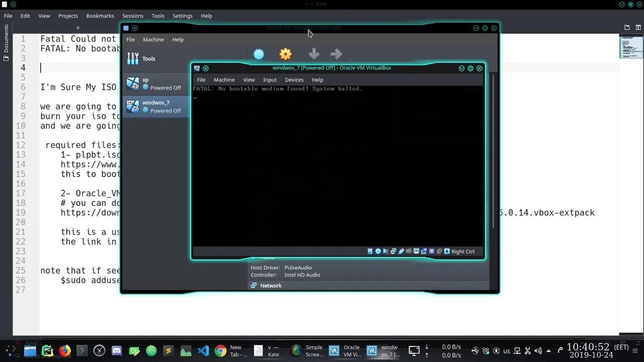
Task: Open the application launcher in the taskbar
Action: (x=11, y=350)
